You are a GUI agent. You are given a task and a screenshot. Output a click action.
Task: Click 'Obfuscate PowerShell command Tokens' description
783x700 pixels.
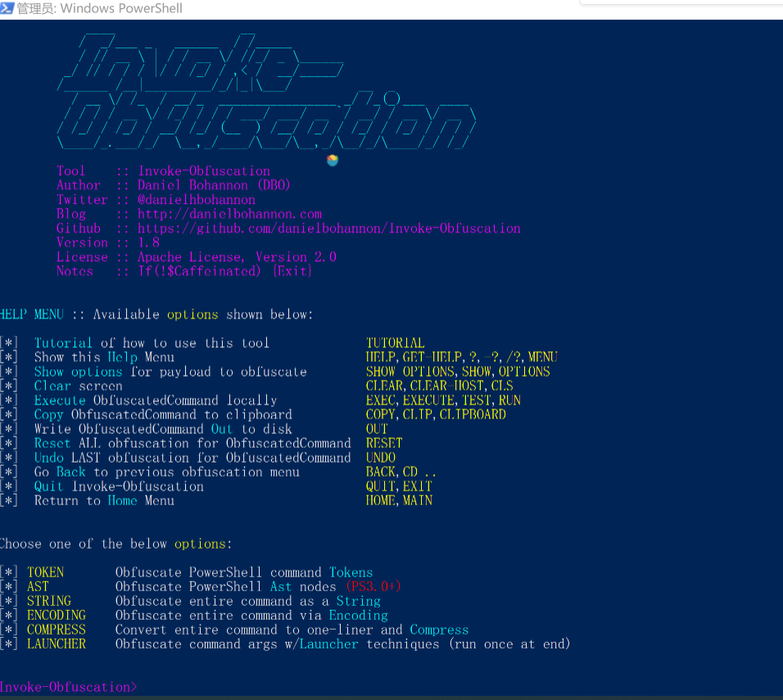coord(244,572)
